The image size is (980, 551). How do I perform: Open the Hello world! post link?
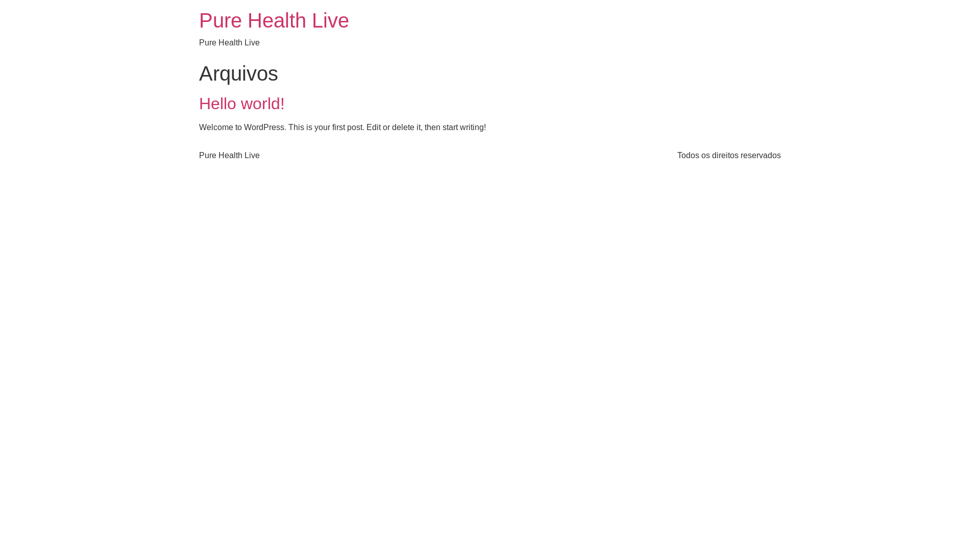point(242,104)
